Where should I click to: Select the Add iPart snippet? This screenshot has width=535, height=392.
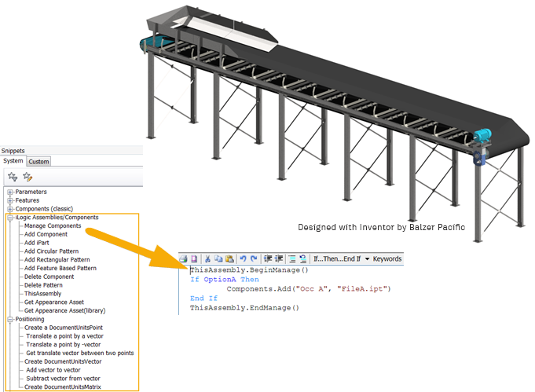point(36,243)
